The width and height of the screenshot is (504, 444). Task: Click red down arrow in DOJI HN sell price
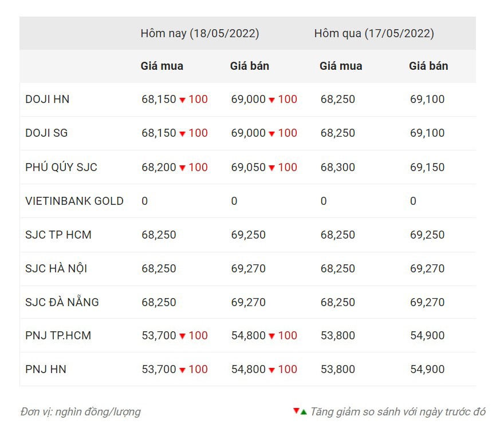[271, 100]
